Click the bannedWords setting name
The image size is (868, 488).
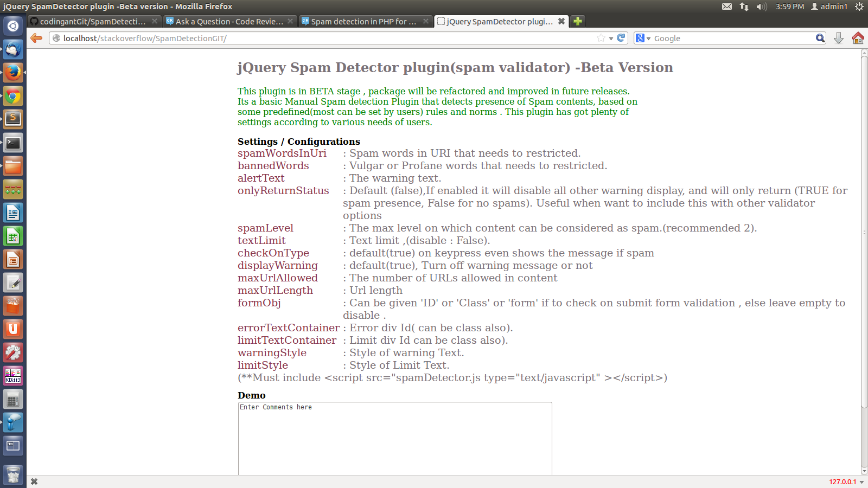point(273,166)
